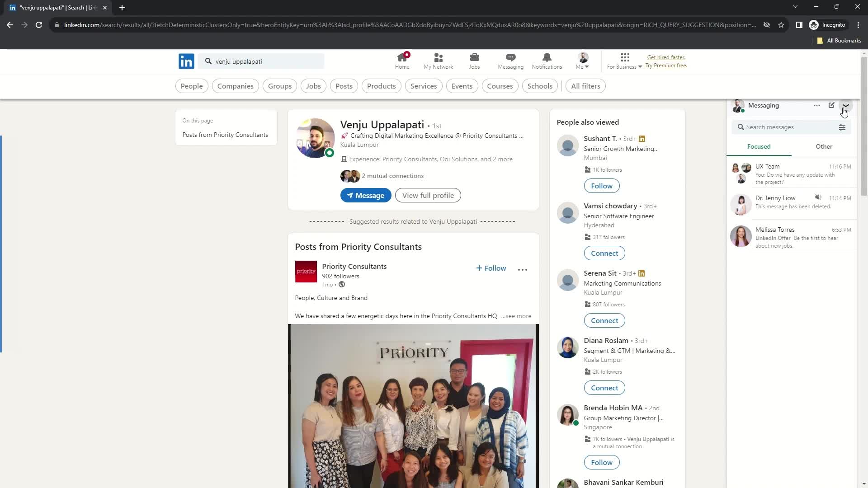Click the Jobs icon
868x488 pixels.
pos(475,61)
